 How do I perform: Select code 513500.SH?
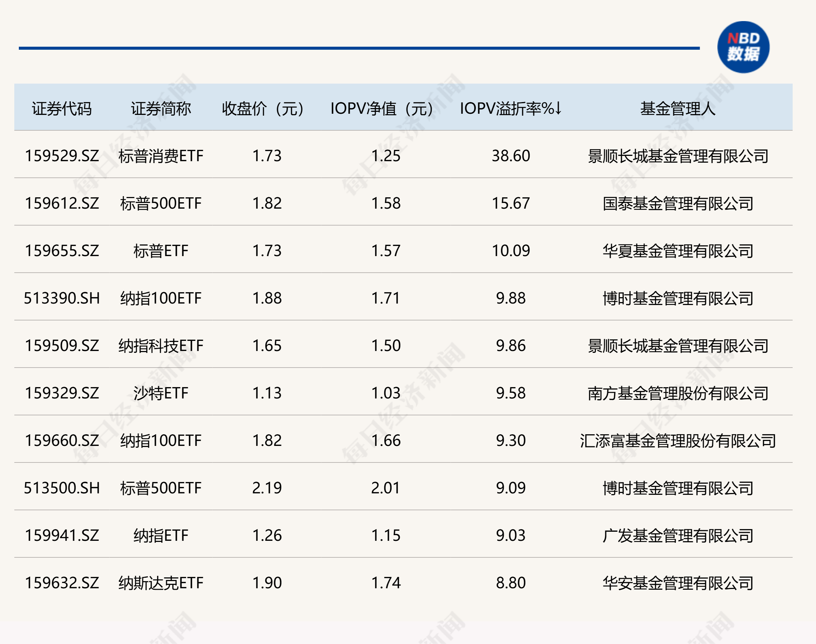62,488
